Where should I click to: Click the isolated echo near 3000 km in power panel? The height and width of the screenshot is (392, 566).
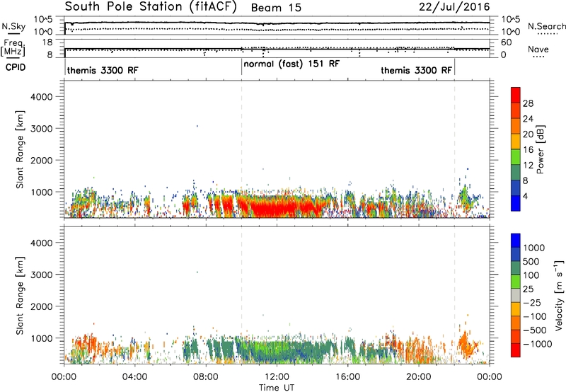coord(197,126)
